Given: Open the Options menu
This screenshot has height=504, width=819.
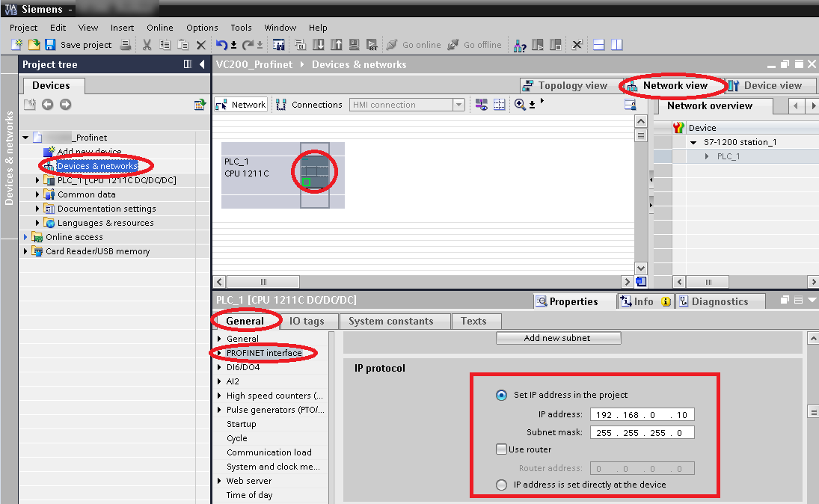Looking at the screenshot, I should tap(202, 28).
